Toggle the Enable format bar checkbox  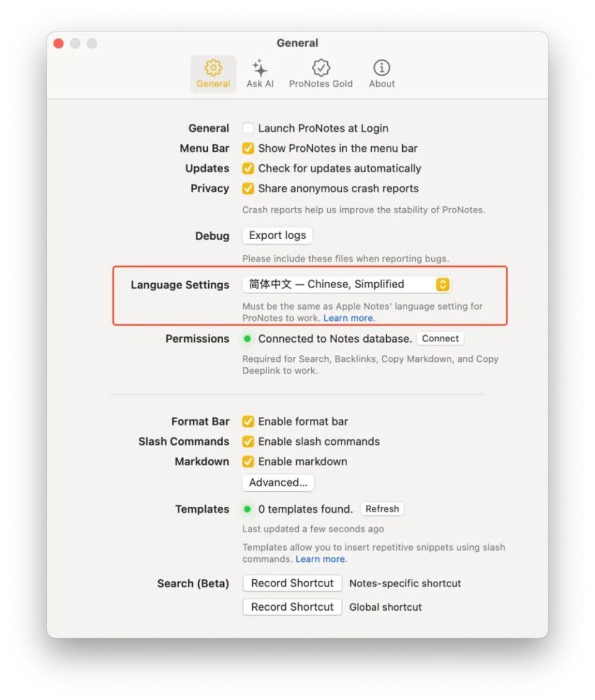(x=248, y=422)
